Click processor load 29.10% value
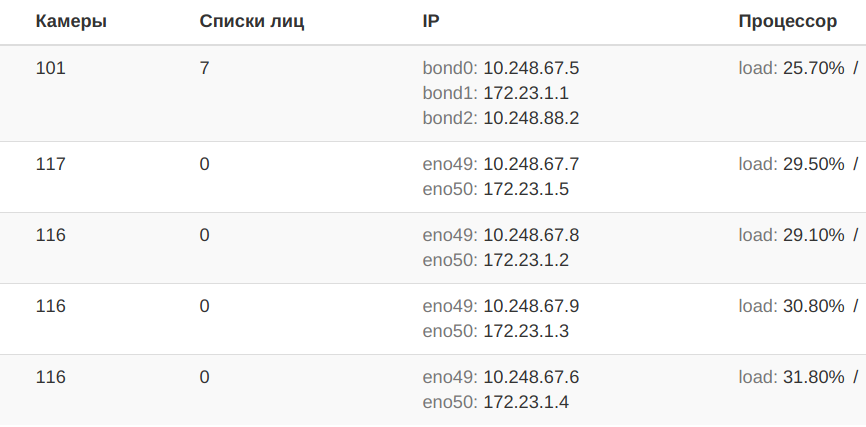 point(814,235)
